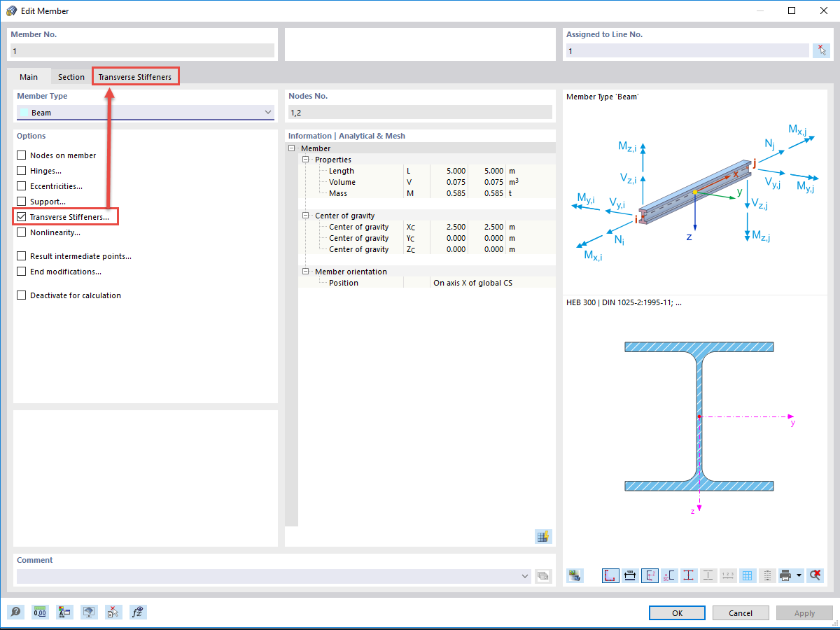Open the help icon in bottom toolbar
Screen dimensions: 840x630
pyautogui.click(x=15, y=612)
